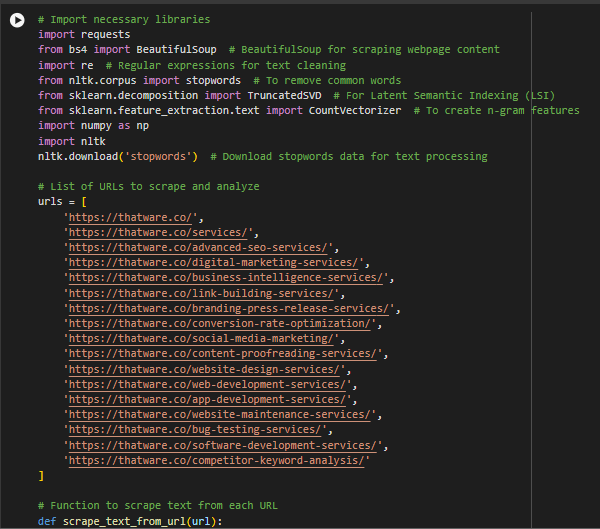Follow the link-building-services URL
600x529 pixels.
[x=201, y=293]
